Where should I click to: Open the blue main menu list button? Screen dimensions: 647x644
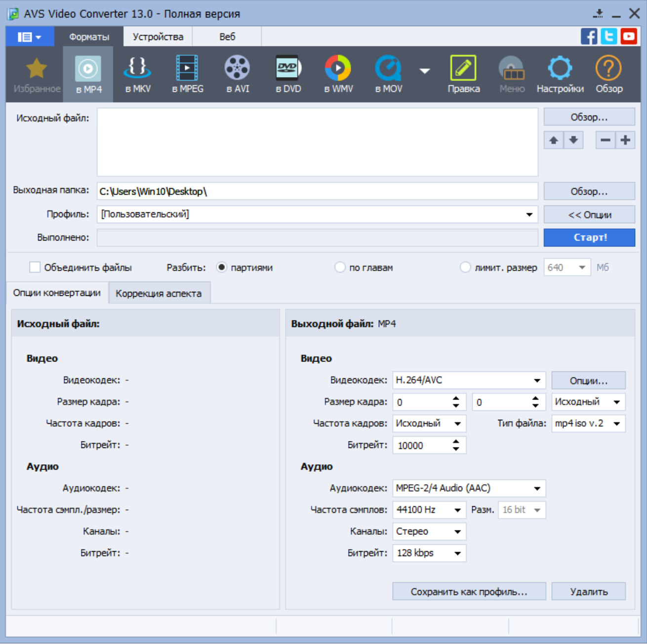coord(30,37)
